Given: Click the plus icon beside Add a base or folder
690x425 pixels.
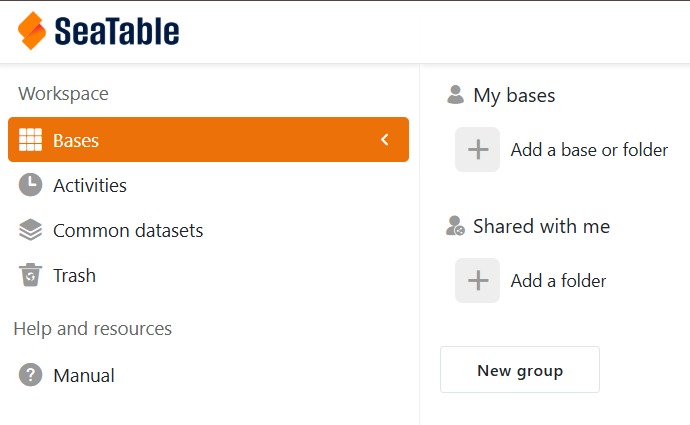Looking at the screenshot, I should pos(477,150).
